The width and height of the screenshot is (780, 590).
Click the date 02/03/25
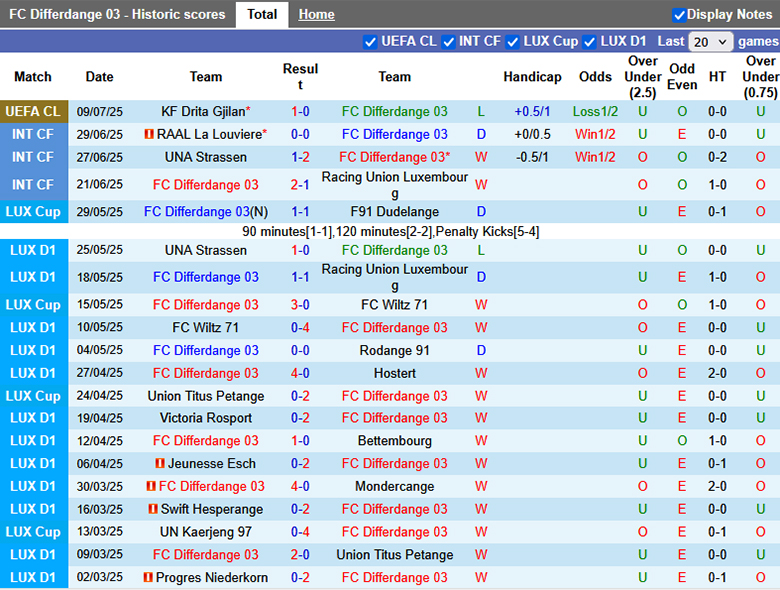(99, 577)
